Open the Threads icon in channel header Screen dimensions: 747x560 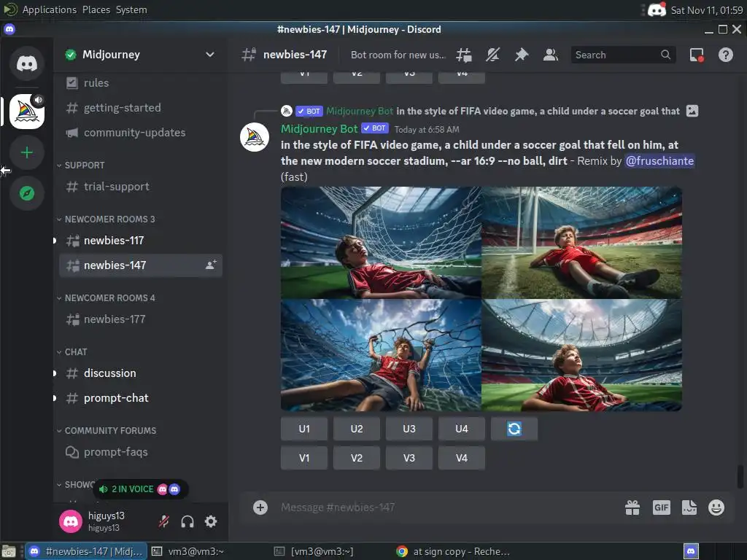point(463,55)
